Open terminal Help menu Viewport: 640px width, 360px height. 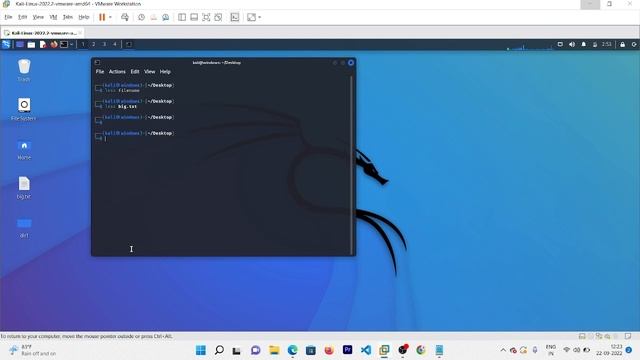pos(165,71)
